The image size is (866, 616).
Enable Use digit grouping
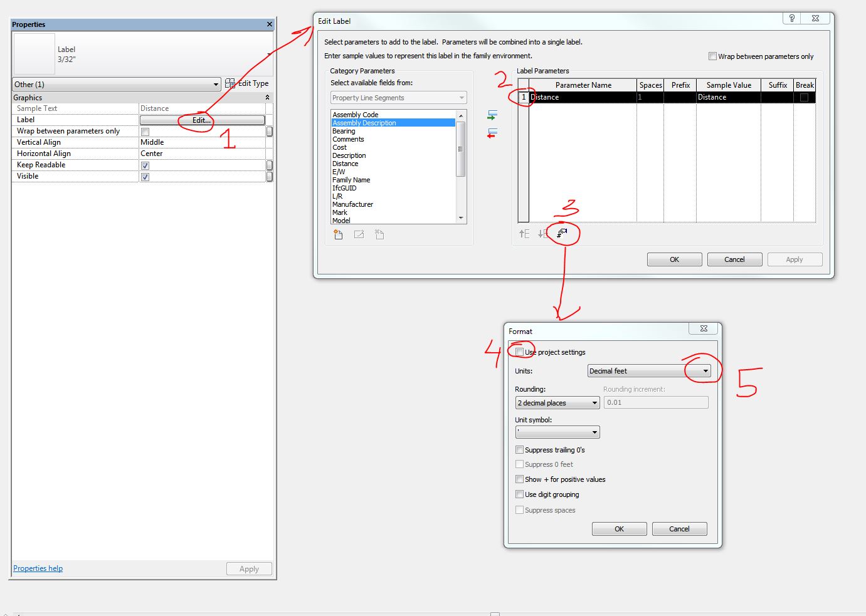click(x=519, y=494)
